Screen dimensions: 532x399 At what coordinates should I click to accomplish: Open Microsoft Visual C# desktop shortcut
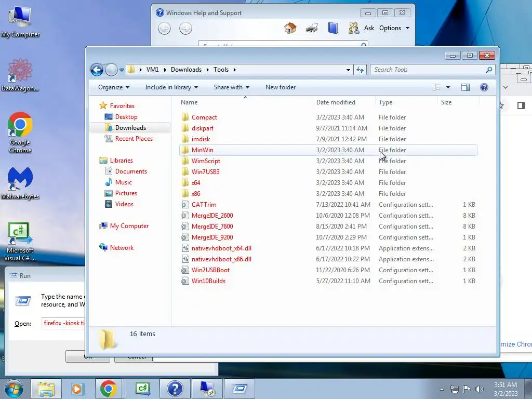[x=20, y=242]
